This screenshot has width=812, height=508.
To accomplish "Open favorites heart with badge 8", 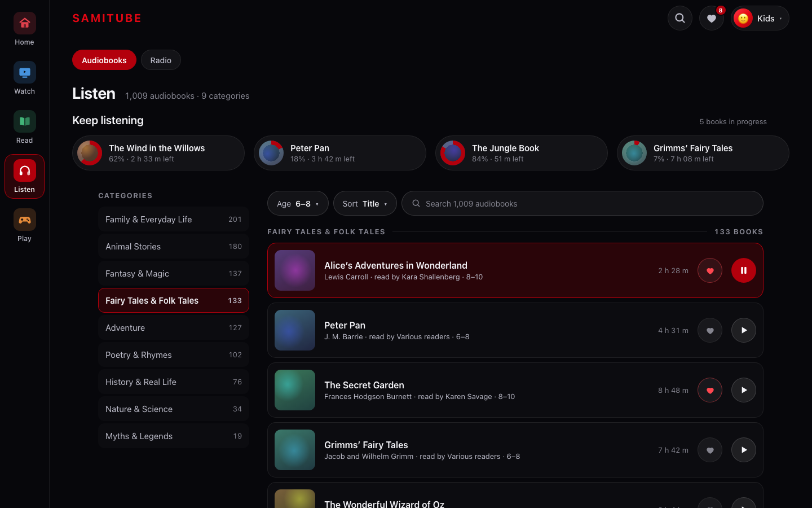I will [712, 18].
